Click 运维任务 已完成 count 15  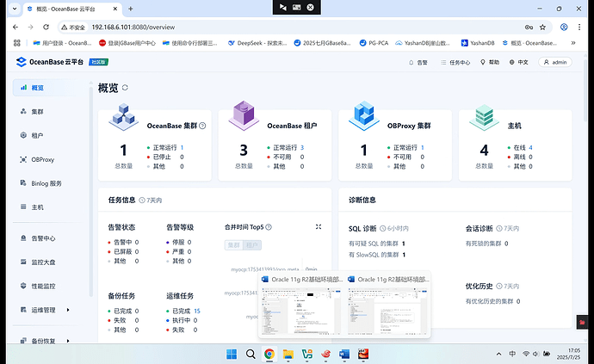coord(197,311)
